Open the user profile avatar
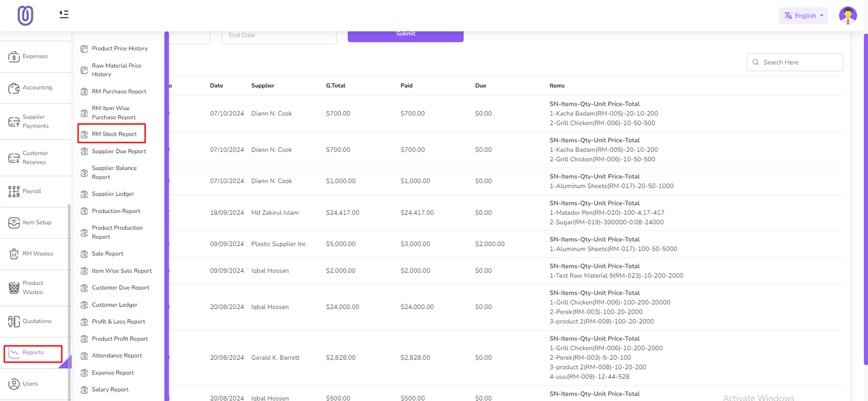This screenshot has width=868, height=401. [847, 15]
